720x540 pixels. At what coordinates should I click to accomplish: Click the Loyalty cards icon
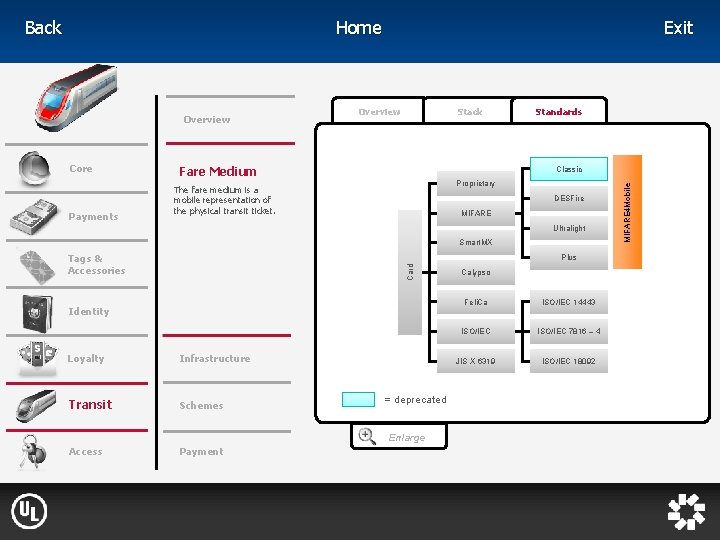(38, 357)
